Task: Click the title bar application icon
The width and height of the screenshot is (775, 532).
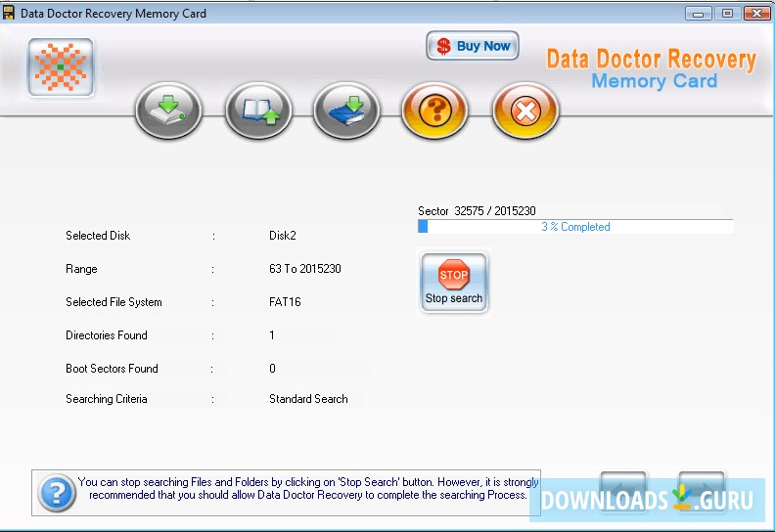Action: coord(9,14)
